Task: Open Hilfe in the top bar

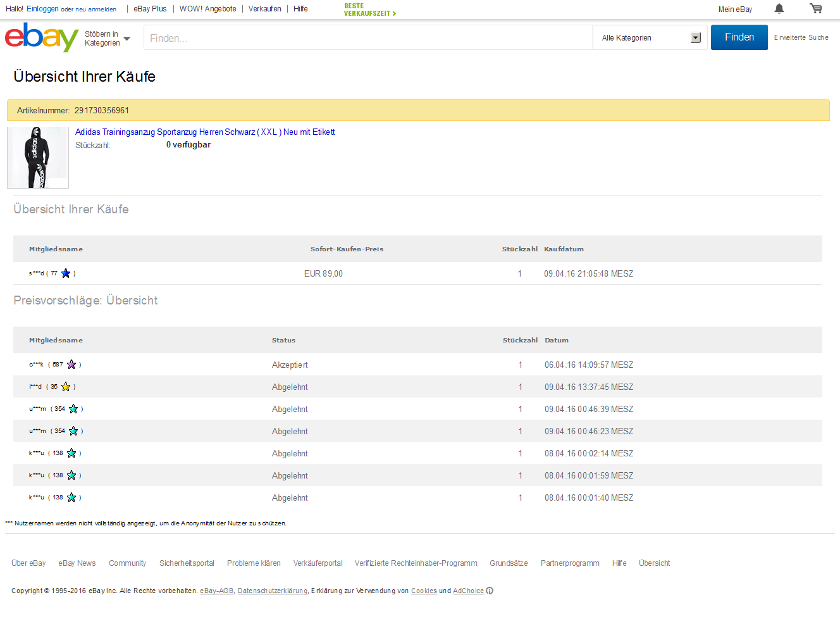Action: pos(300,9)
